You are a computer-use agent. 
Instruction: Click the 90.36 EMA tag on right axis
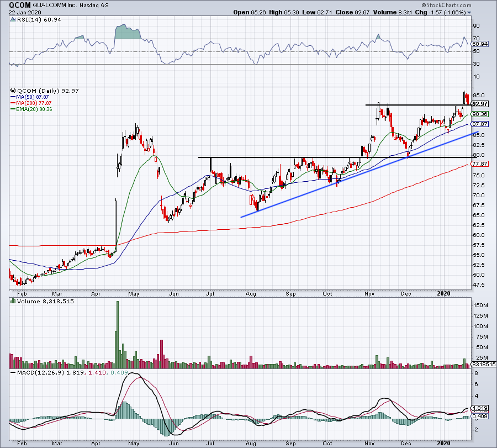pos(480,114)
